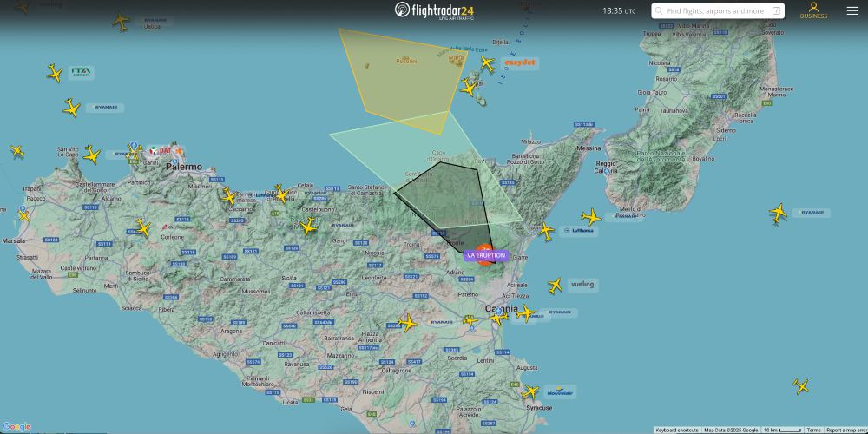The image size is (868, 434).
Task: Click the slash shortcut badge in search box
Action: click(x=776, y=11)
